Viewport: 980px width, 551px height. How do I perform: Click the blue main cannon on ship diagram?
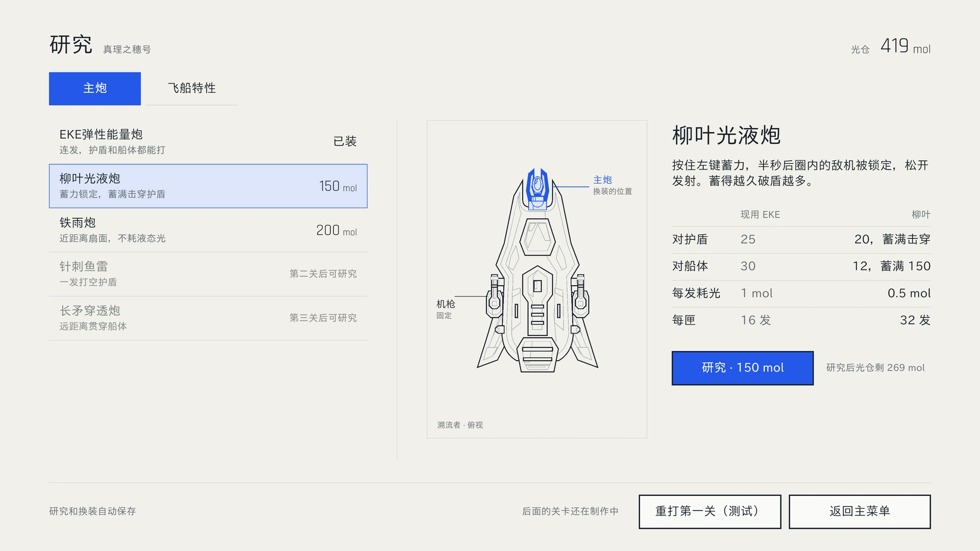click(x=537, y=189)
